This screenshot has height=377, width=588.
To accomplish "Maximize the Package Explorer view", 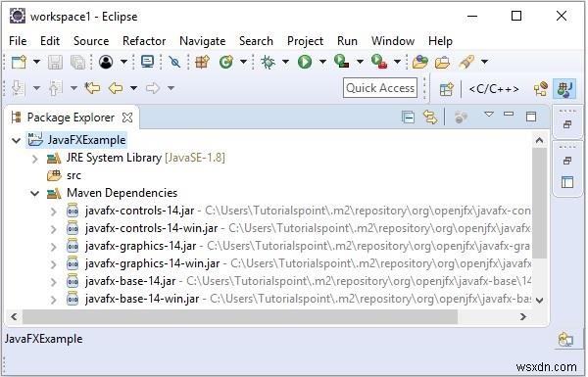I will (531, 117).
